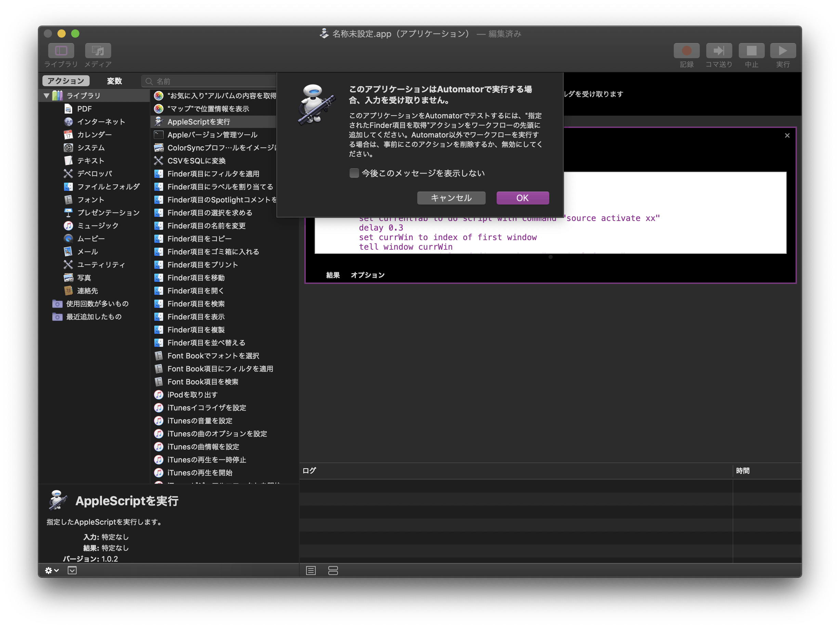Click the Stop (中止) toolbar icon
The height and width of the screenshot is (628, 840).
pyautogui.click(x=751, y=51)
